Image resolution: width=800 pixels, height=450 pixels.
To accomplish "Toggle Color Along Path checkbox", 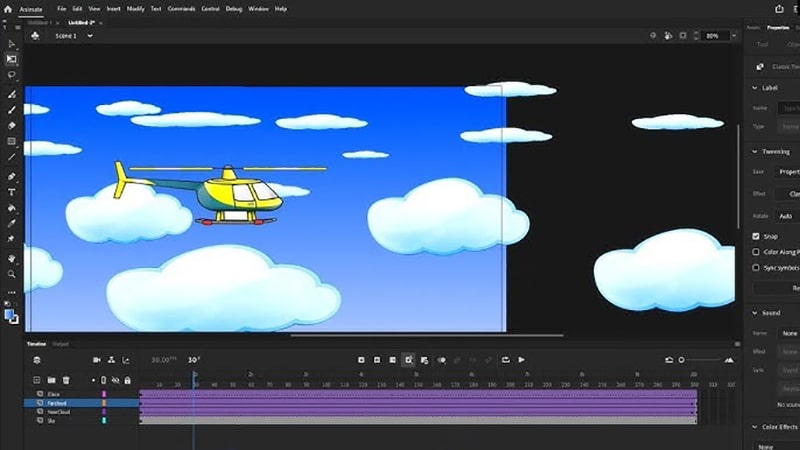I will (756, 252).
